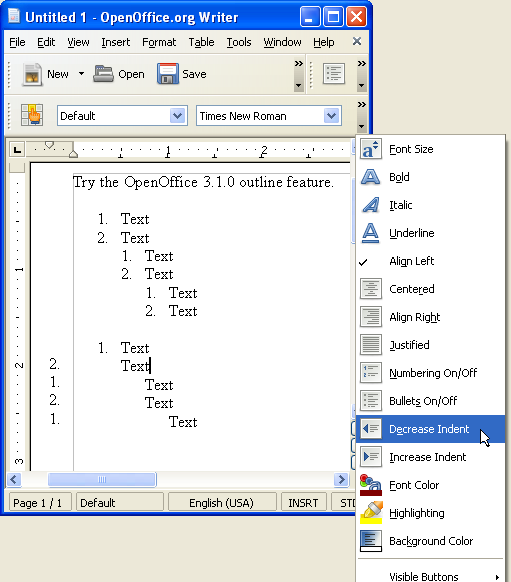Screen dimensions: 511x582
Task: Open the Tools menu
Action: tap(239, 42)
